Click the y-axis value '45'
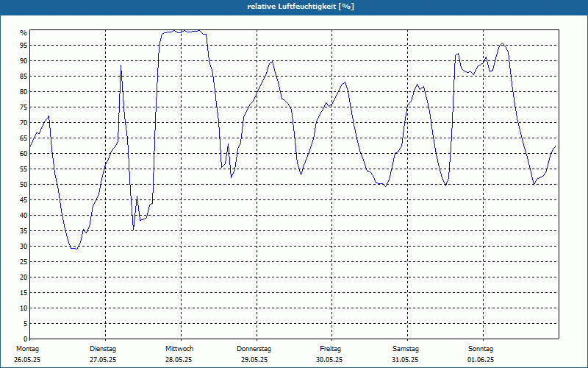This screenshot has width=588, height=368. click(x=24, y=200)
